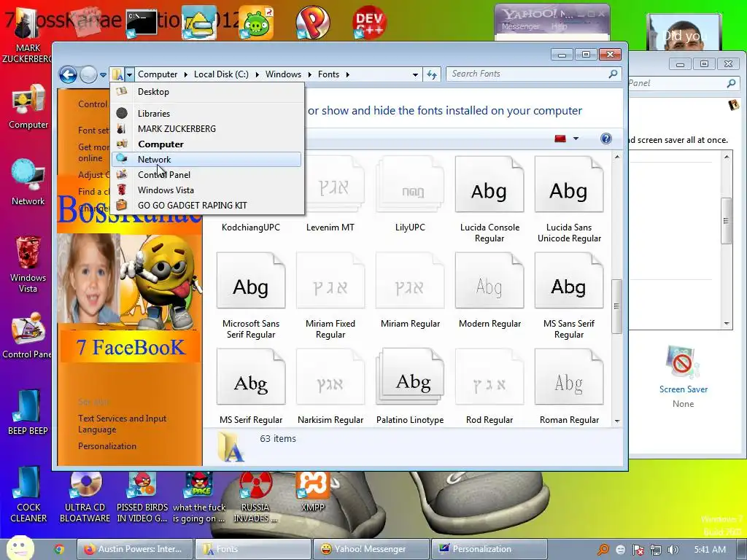Click the red change-view icon
The height and width of the screenshot is (560, 747).
560,139
